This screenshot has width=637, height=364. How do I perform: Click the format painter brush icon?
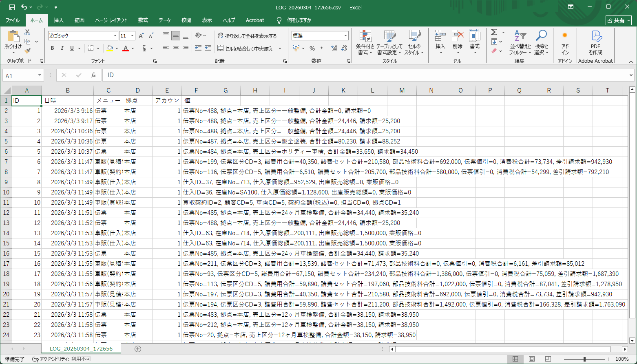[x=27, y=51]
